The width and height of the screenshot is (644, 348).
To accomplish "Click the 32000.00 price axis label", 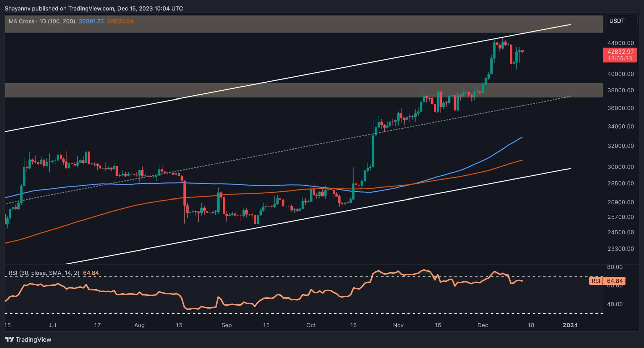I will pos(621,146).
